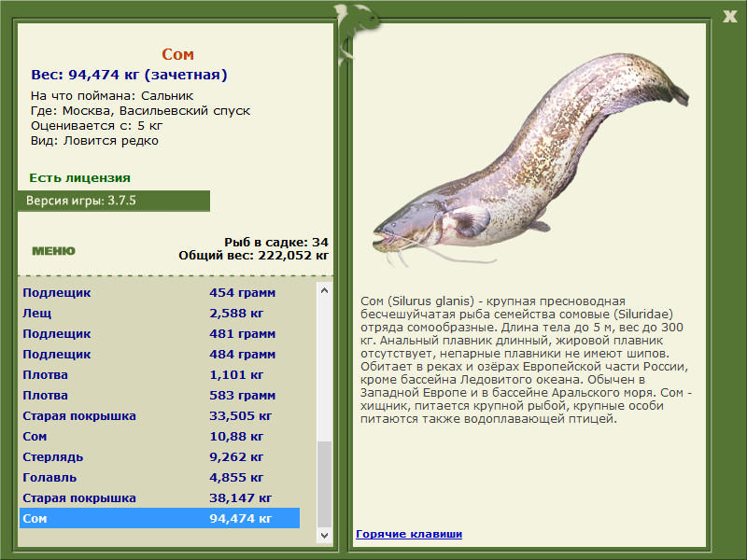Click the Silurus glanis description paragraph

(526, 360)
